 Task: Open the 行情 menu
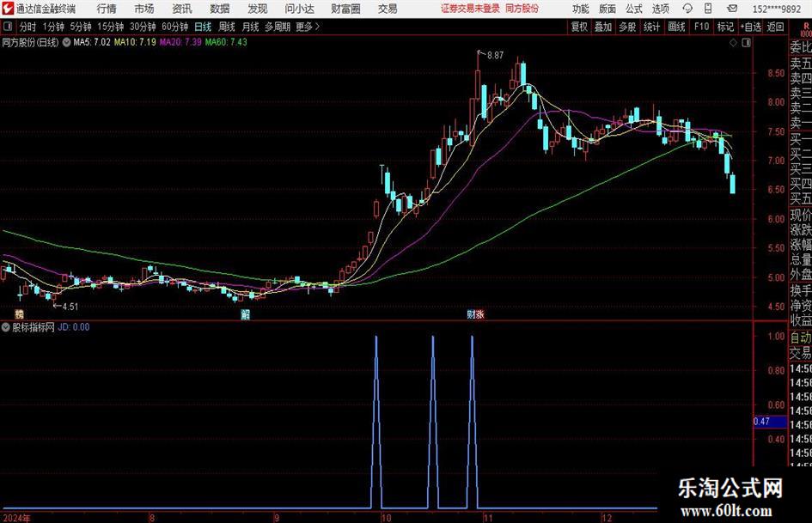[x=107, y=9]
